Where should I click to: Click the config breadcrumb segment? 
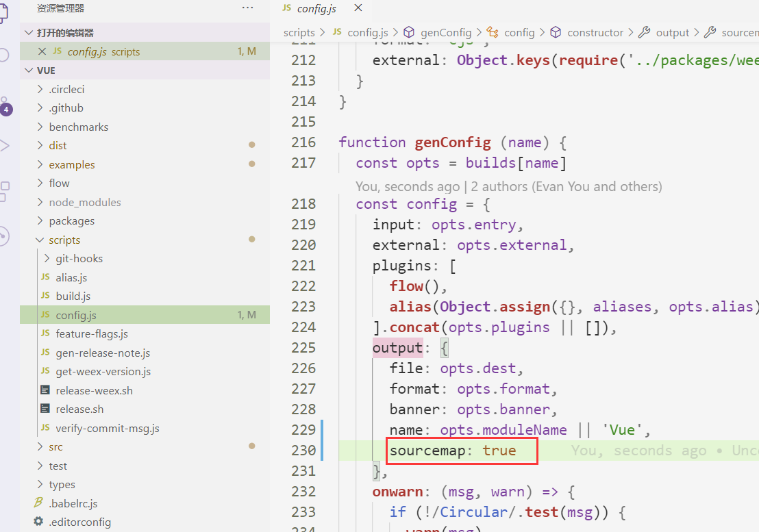519,32
